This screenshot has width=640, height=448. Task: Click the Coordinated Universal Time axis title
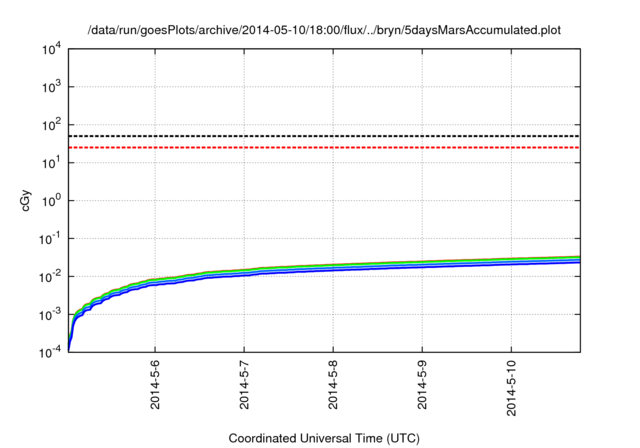click(x=324, y=438)
